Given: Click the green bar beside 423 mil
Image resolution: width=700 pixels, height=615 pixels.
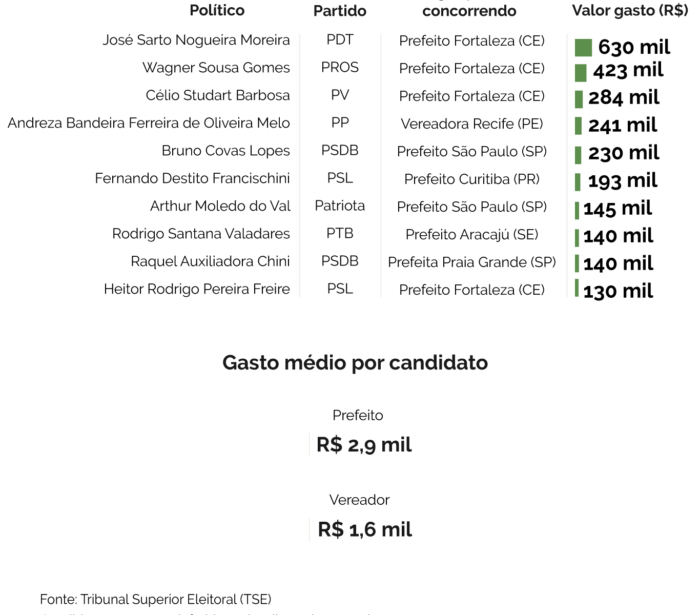Looking at the screenshot, I should coord(581,73).
